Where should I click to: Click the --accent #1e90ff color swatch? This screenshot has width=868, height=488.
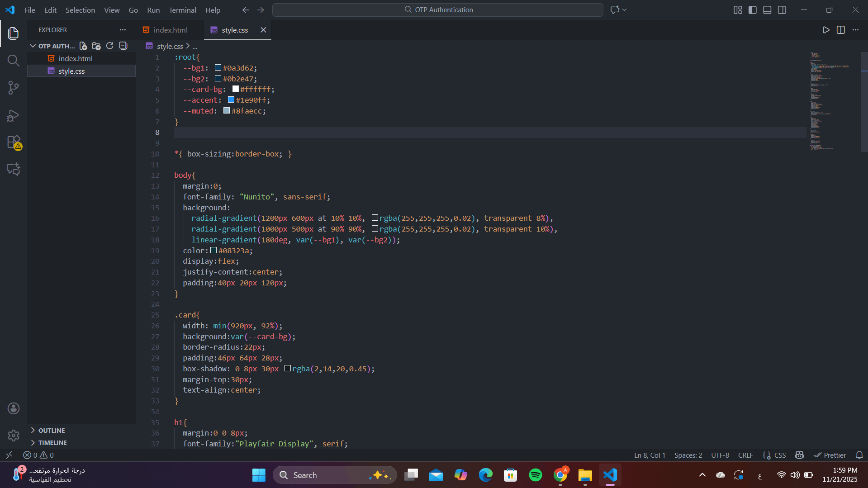tap(231, 100)
